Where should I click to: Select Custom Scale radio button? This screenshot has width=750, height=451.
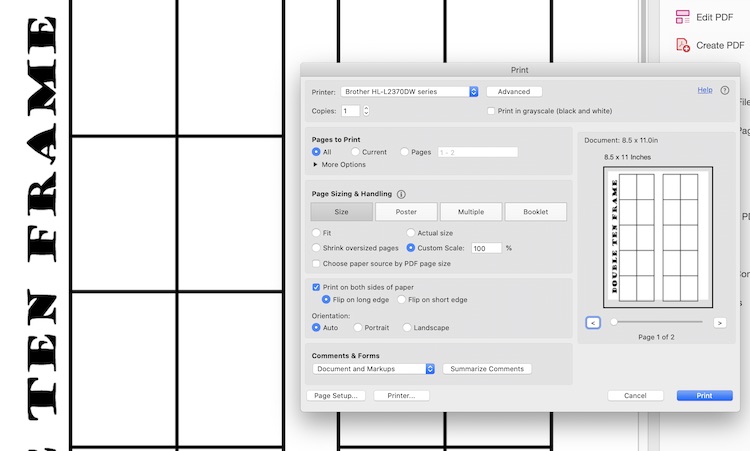tap(410, 248)
